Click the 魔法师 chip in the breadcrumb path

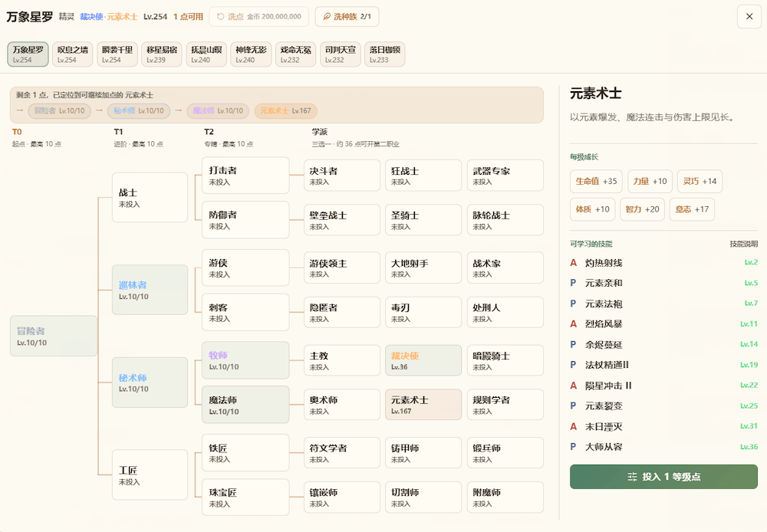pos(218,111)
